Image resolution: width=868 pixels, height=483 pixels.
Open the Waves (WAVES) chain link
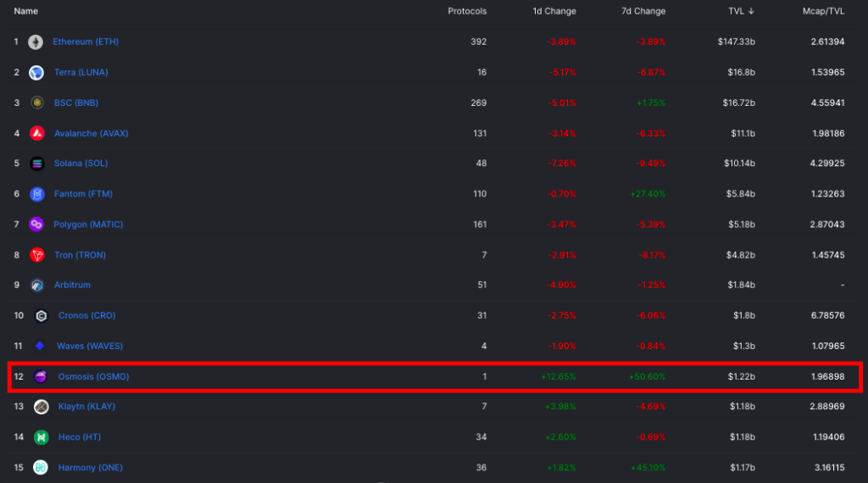pos(90,346)
